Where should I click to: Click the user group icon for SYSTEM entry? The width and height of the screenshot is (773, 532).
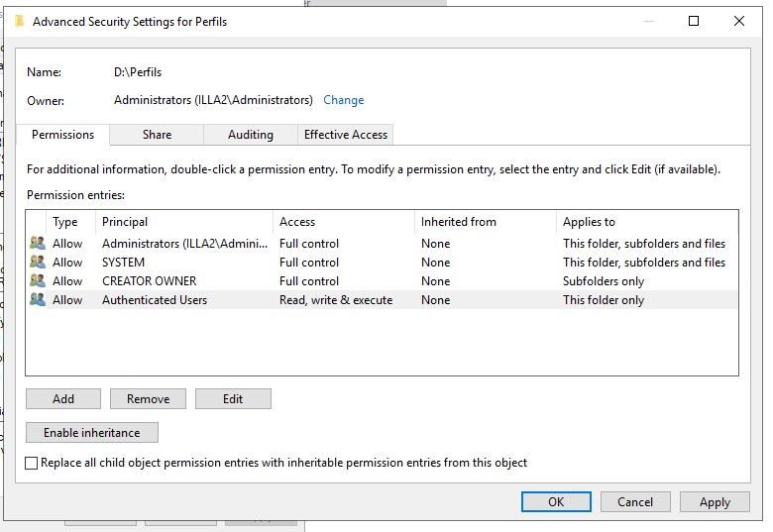tap(38, 263)
